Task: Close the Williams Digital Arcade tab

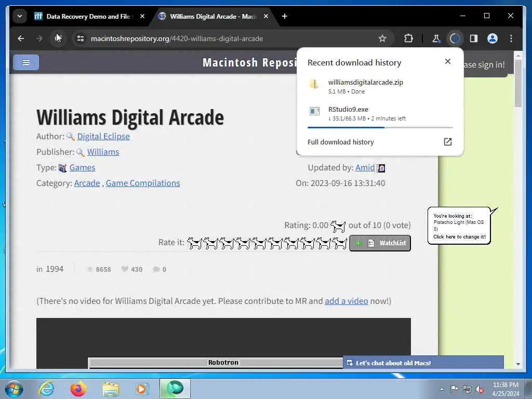Action: pos(266,16)
